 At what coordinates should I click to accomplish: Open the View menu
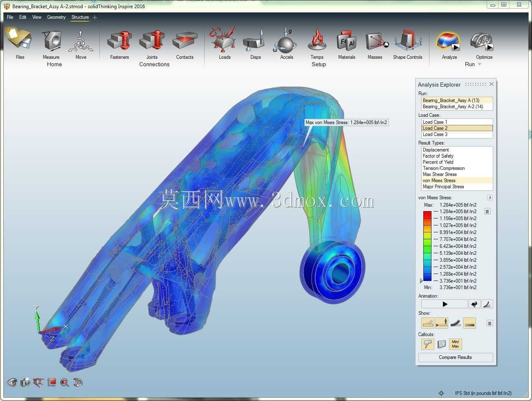(x=37, y=17)
